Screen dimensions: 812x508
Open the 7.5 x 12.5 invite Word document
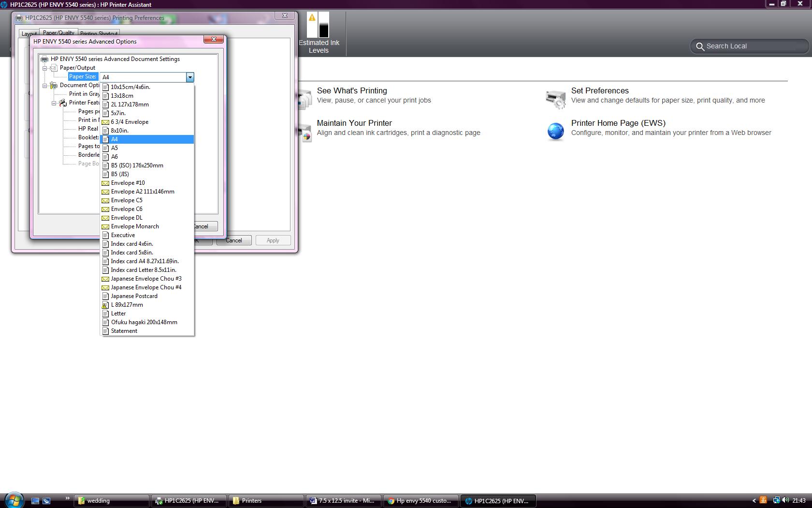click(x=344, y=501)
